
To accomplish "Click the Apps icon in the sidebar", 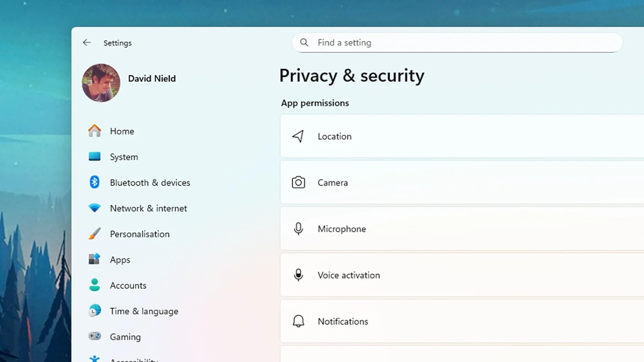I will click(94, 260).
